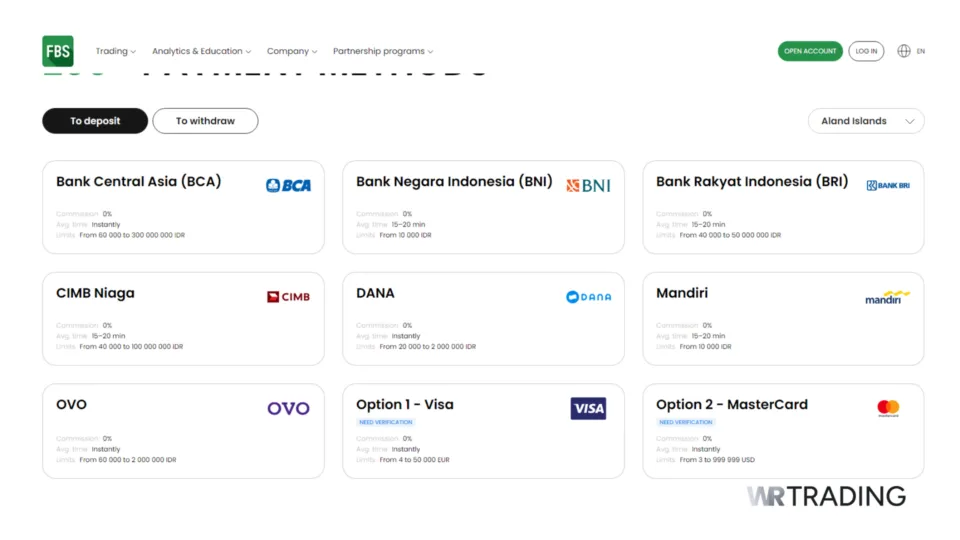Click the OVO logo
Viewport: 960px width, 540px height.
coord(288,408)
